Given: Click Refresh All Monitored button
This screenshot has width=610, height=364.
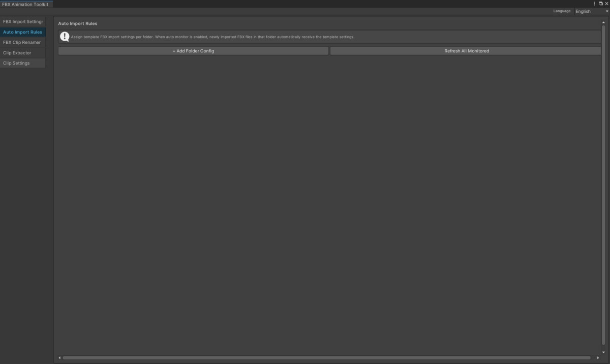Looking at the screenshot, I should (466, 51).
